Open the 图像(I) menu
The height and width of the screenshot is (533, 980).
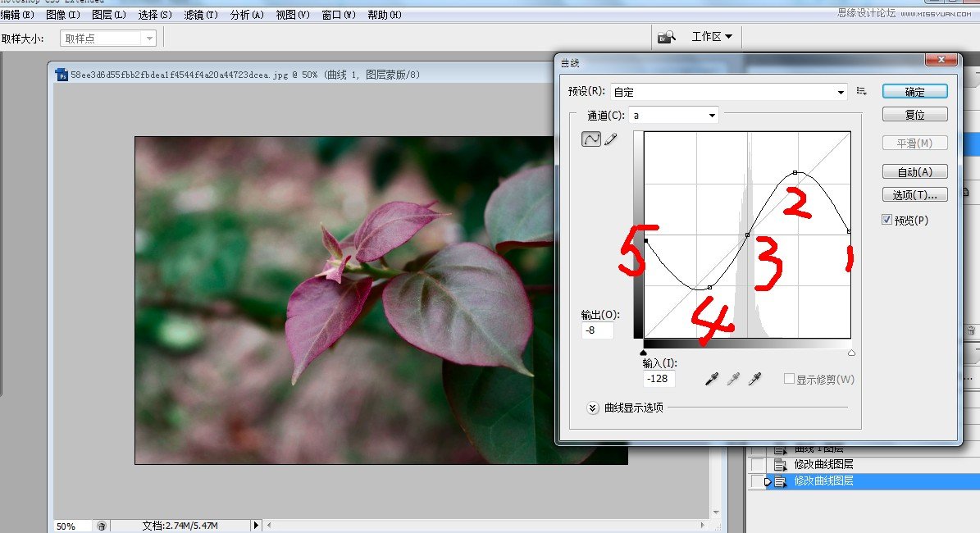63,15
